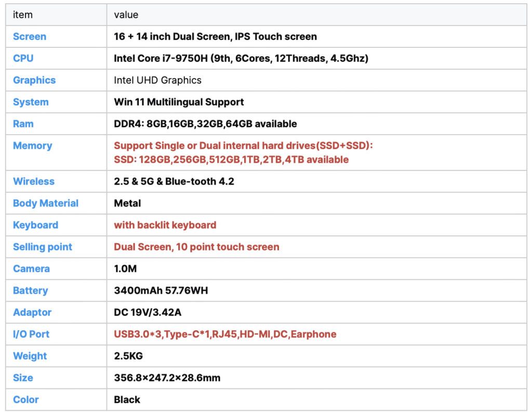
Task: Click the Ram label
Action: (23, 124)
